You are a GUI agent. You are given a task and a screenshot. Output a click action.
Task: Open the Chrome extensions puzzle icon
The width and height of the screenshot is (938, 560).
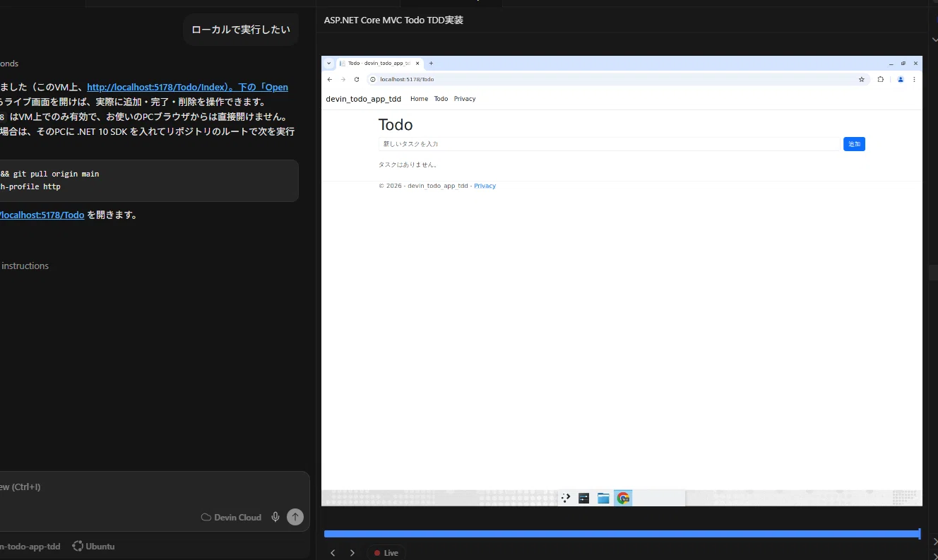pos(880,80)
